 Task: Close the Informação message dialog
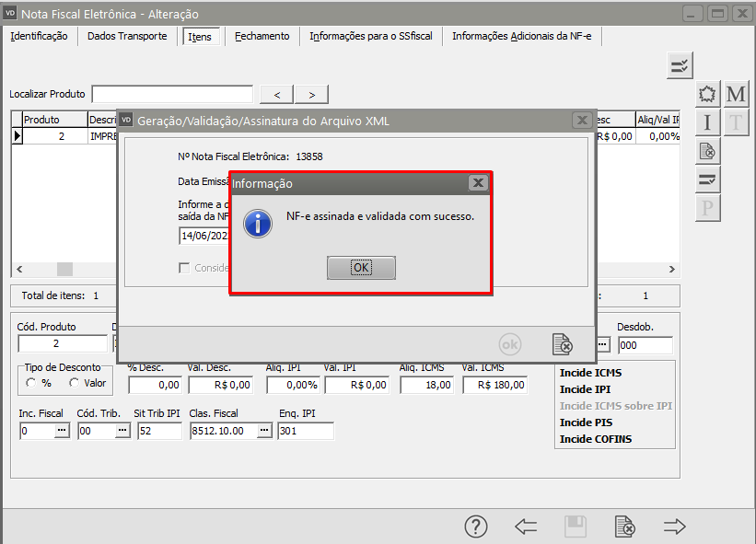tap(477, 183)
